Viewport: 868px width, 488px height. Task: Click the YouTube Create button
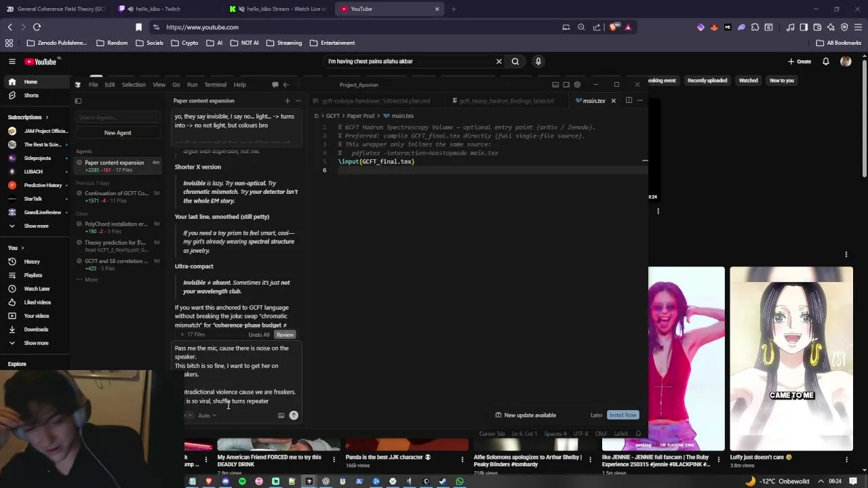[800, 61]
